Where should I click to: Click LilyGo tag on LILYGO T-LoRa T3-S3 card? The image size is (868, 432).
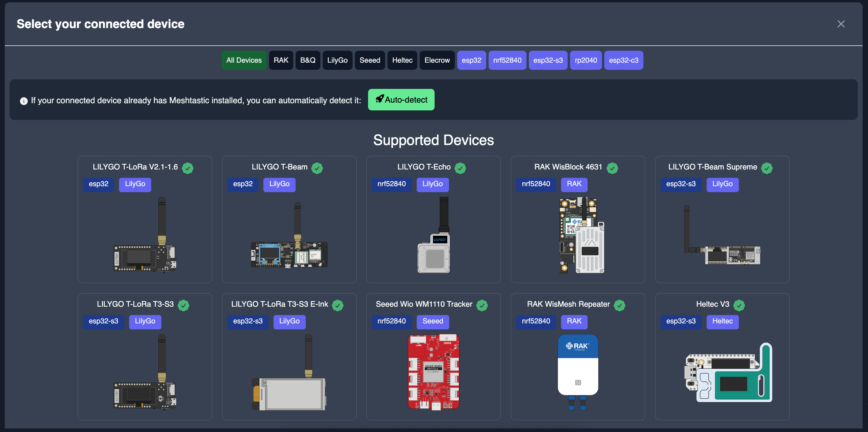(x=145, y=322)
